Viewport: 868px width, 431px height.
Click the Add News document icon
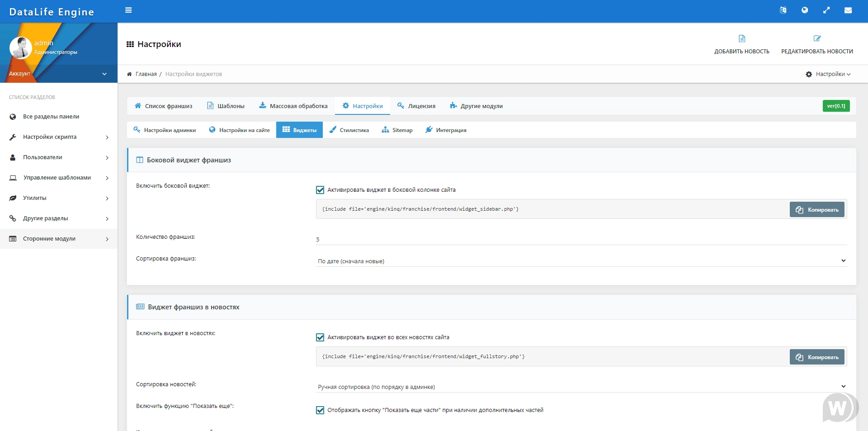coord(742,39)
